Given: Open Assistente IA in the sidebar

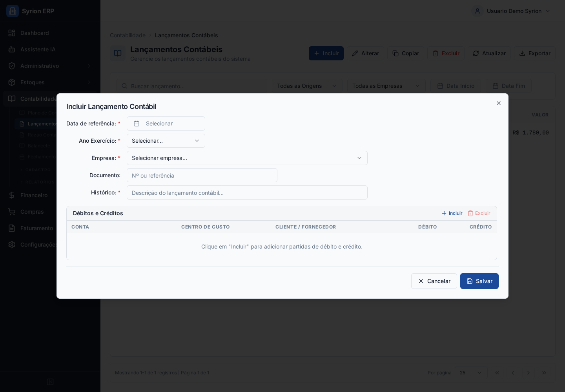Looking at the screenshot, I should point(50,49).
